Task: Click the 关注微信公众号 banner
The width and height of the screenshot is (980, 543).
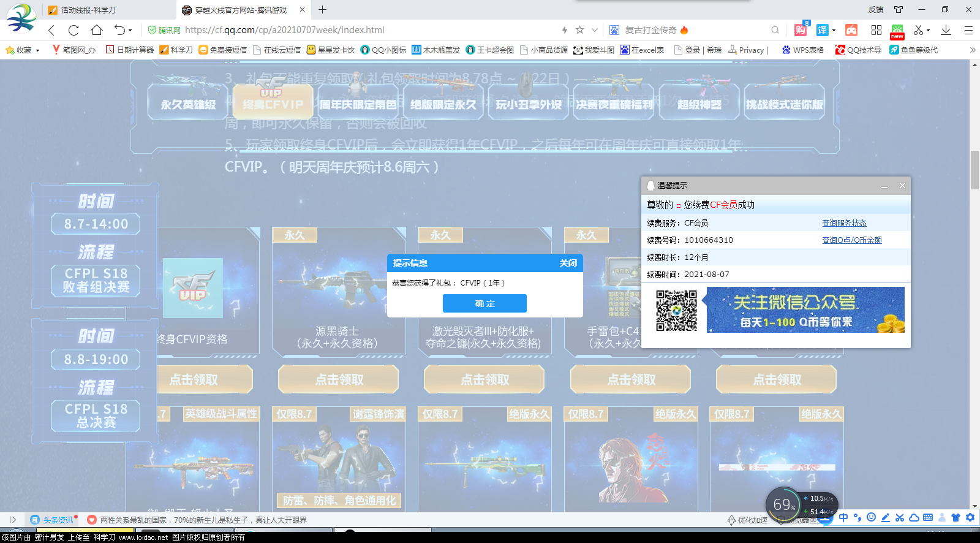Action: pyautogui.click(x=805, y=310)
